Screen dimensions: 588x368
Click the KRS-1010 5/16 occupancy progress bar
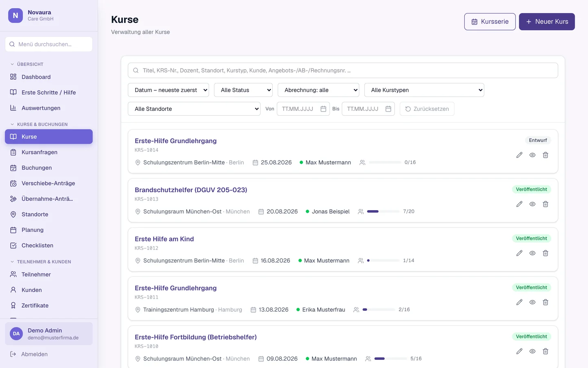[390, 359]
